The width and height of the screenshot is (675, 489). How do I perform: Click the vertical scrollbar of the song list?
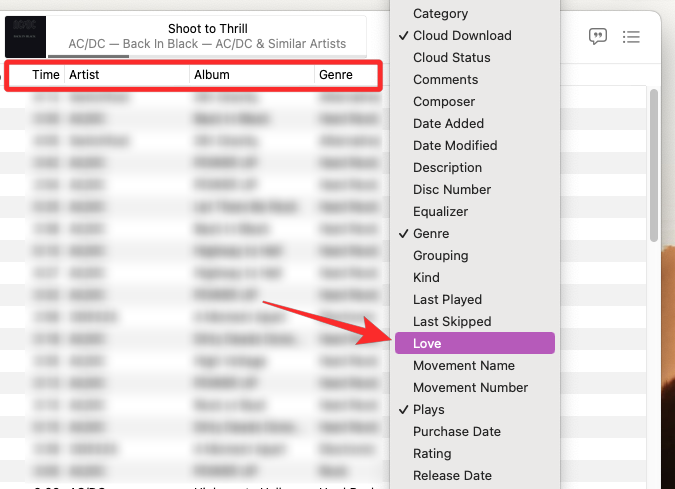654,165
